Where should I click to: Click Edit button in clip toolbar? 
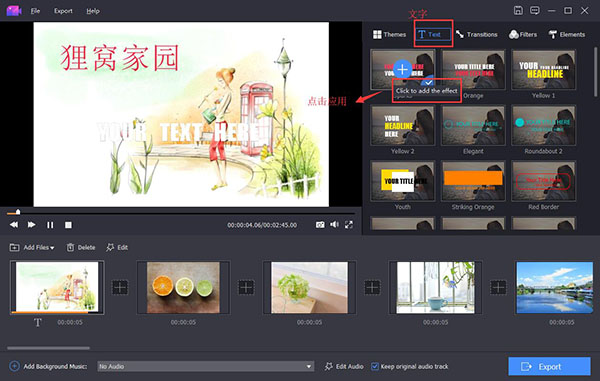(x=117, y=247)
